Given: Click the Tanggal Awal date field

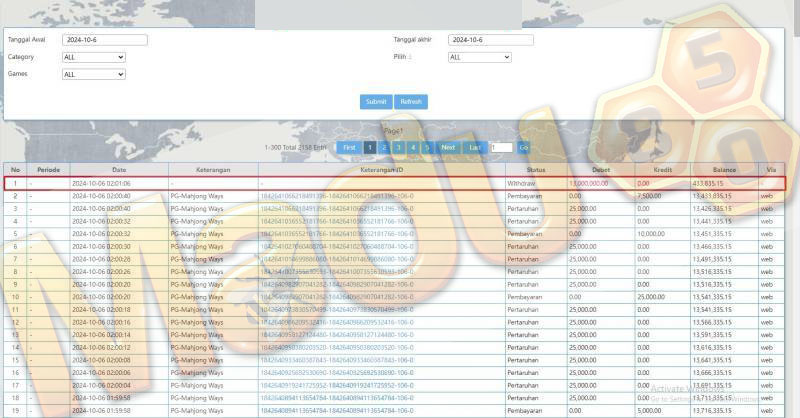Looking at the screenshot, I should [105, 40].
